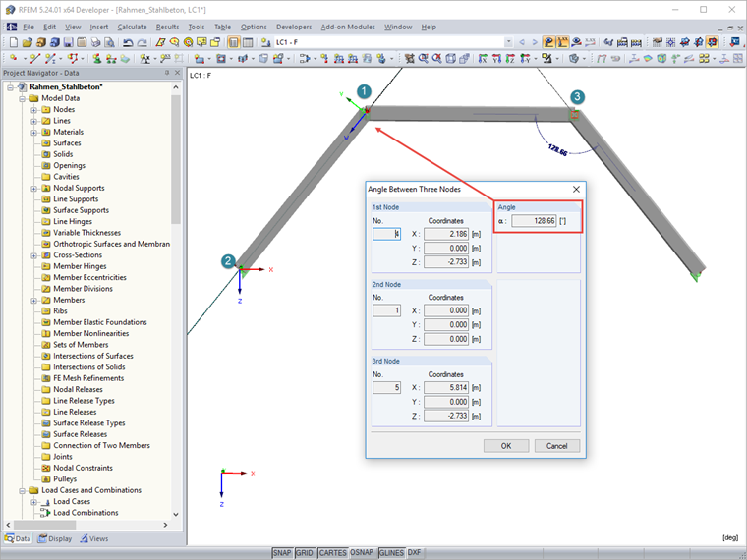
Task: Click the 3rd Node No. field
Action: click(386, 388)
